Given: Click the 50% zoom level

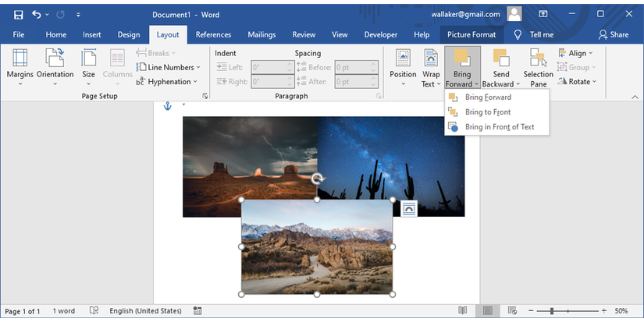Looking at the screenshot, I should [x=621, y=311].
